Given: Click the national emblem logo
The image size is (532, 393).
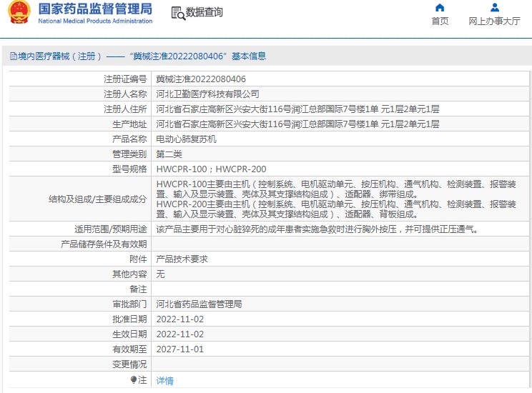Looking at the screenshot, I should point(19,12).
